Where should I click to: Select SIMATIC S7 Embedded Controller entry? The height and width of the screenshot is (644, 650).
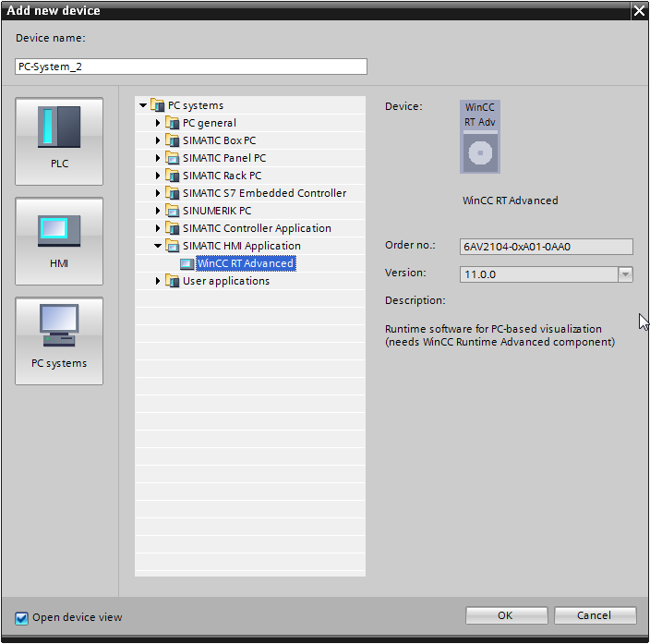tap(264, 193)
